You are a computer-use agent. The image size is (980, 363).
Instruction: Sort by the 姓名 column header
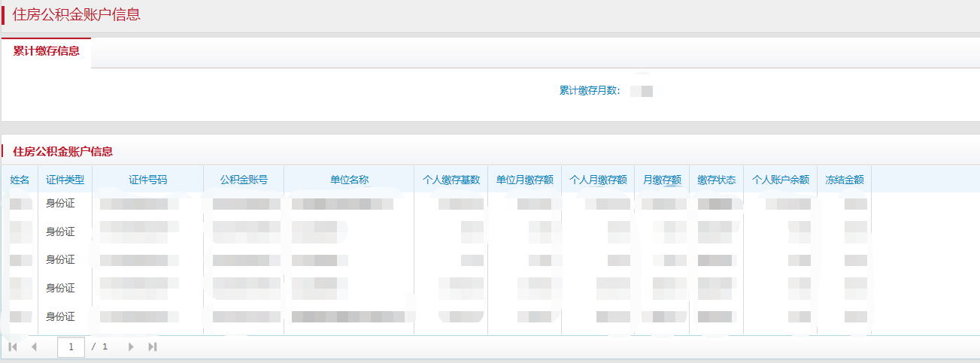click(x=20, y=180)
